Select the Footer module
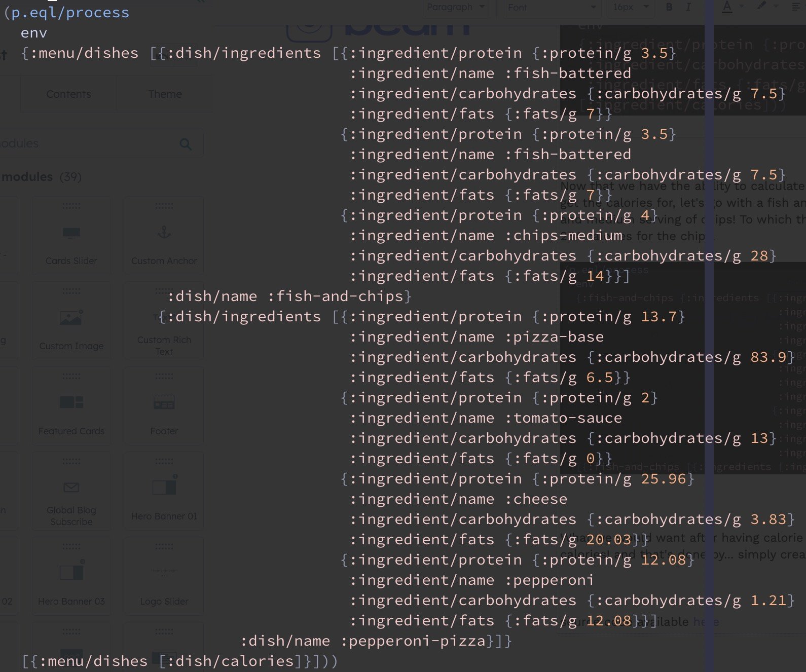The width and height of the screenshot is (806, 672). (164, 406)
